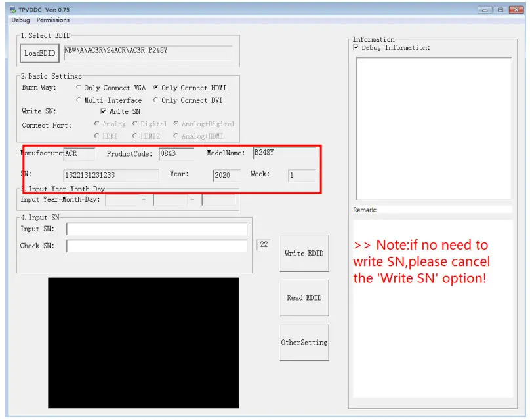Click the Debug Information output box
This screenshot has height=420, width=530.
tap(434, 128)
